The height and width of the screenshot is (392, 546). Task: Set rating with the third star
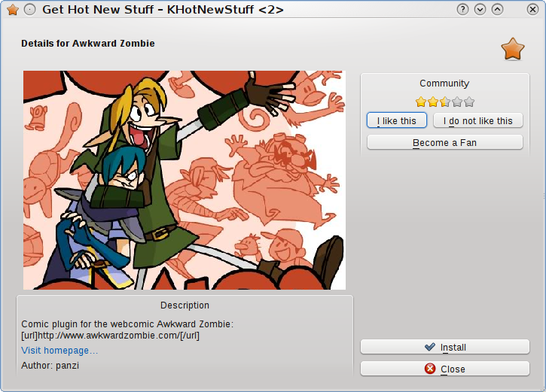pyautogui.click(x=445, y=102)
